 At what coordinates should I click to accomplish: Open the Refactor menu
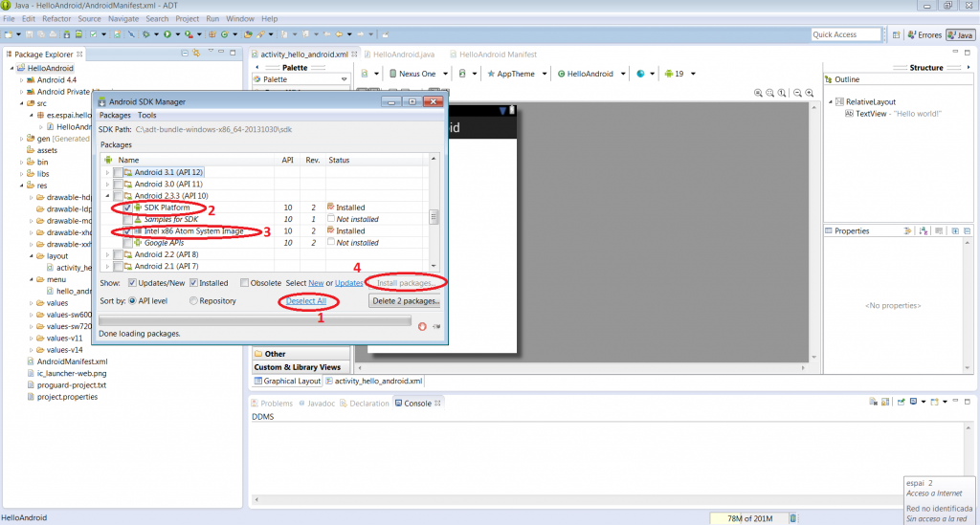coord(56,18)
